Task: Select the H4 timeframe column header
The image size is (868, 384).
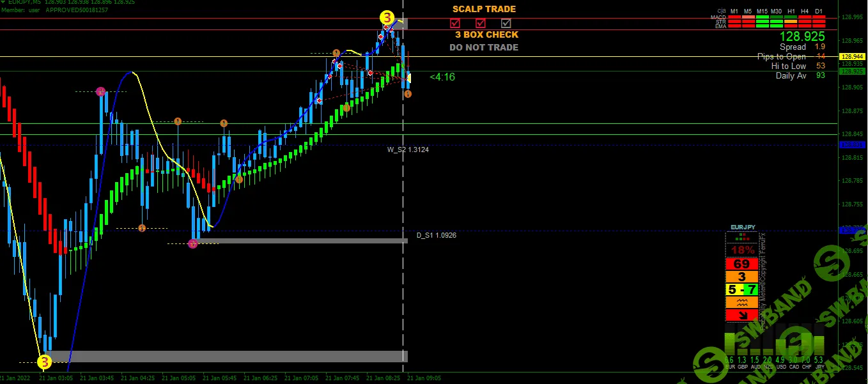Action: pos(804,12)
